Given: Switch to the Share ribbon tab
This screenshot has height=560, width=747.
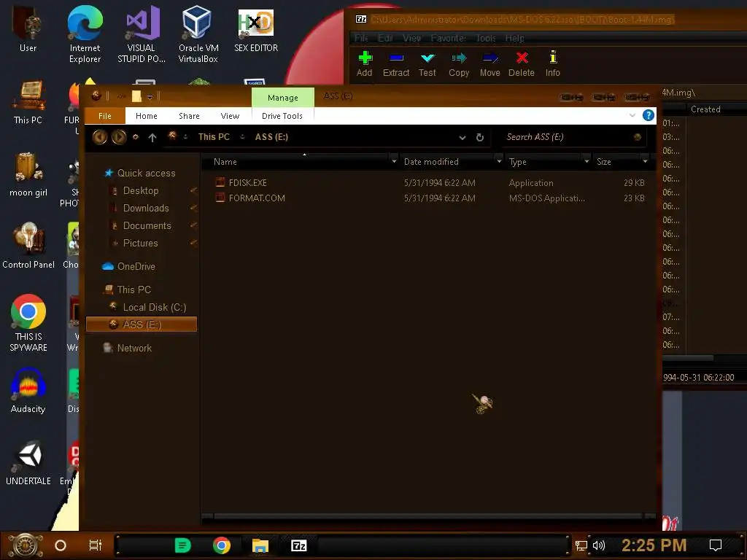Looking at the screenshot, I should (189, 116).
